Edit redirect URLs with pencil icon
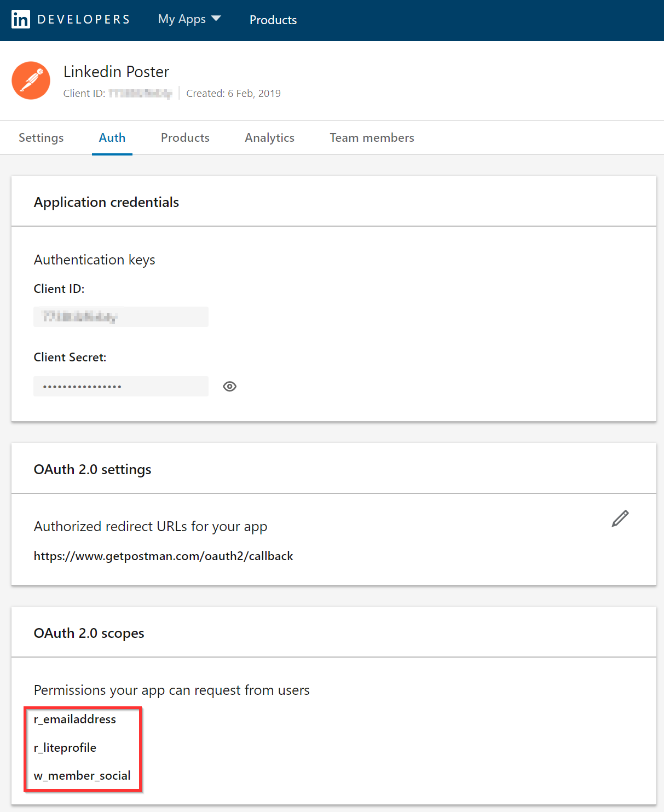The width and height of the screenshot is (664, 812). pyautogui.click(x=620, y=519)
